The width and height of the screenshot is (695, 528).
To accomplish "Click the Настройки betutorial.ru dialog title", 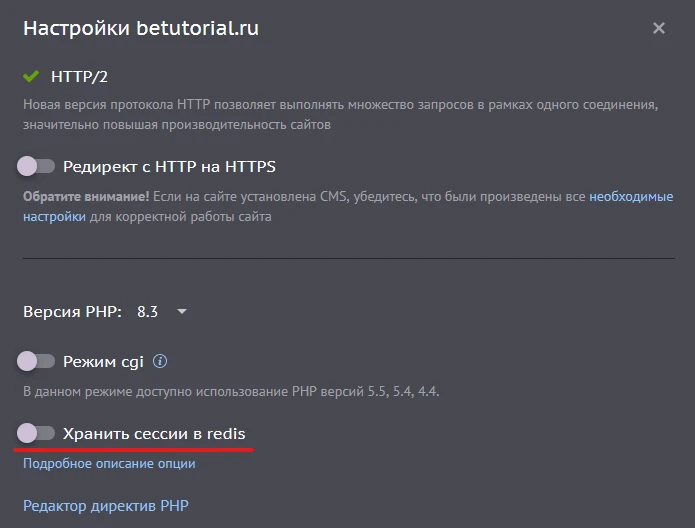I will click(141, 28).
